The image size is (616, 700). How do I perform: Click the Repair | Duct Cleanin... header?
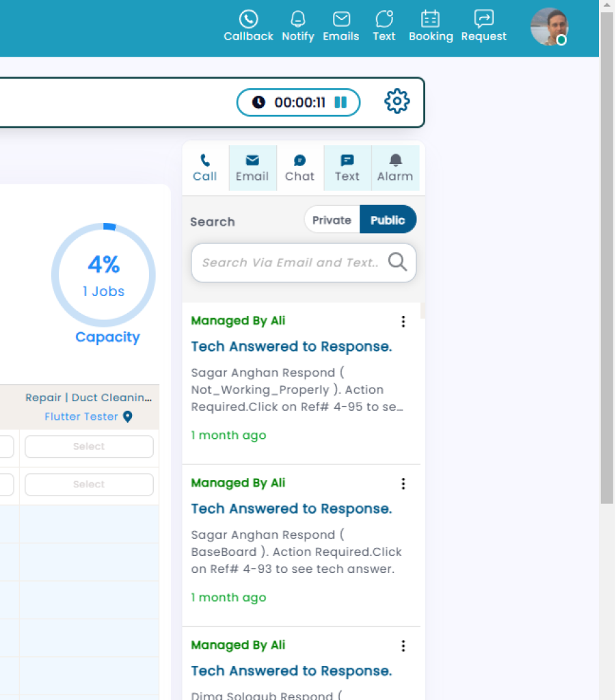coord(88,397)
